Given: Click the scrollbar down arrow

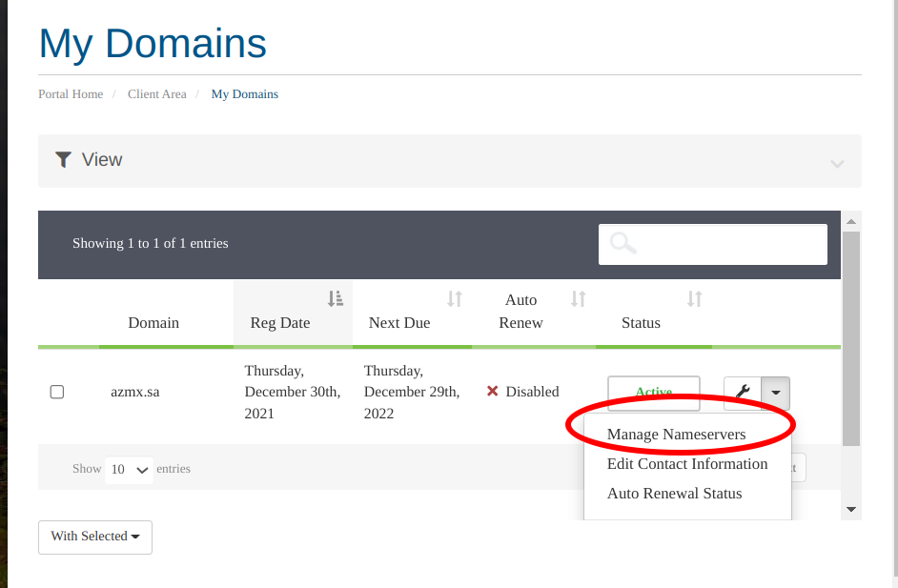Looking at the screenshot, I should click(851, 510).
